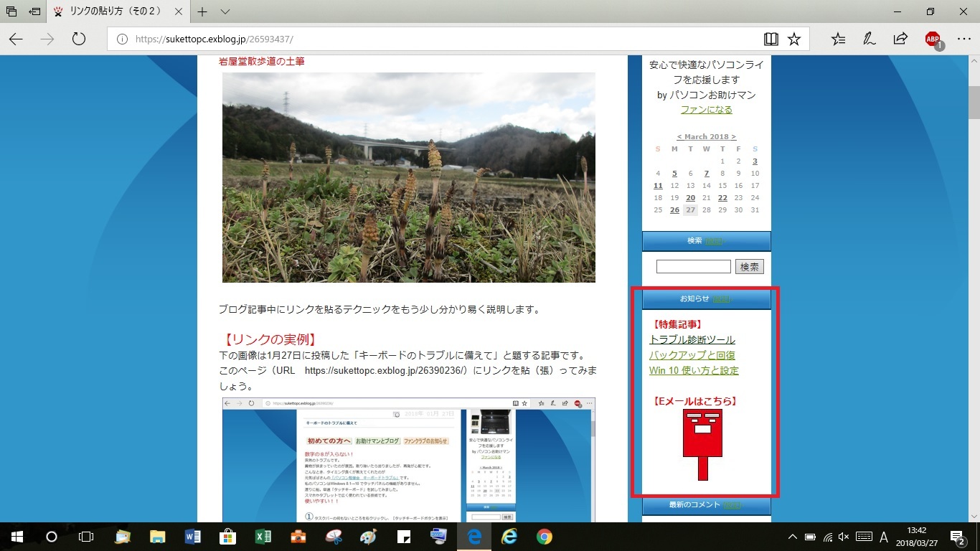The width and height of the screenshot is (980, 551).
Task: Open the Adblock Plus extension
Action: (933, 39)
